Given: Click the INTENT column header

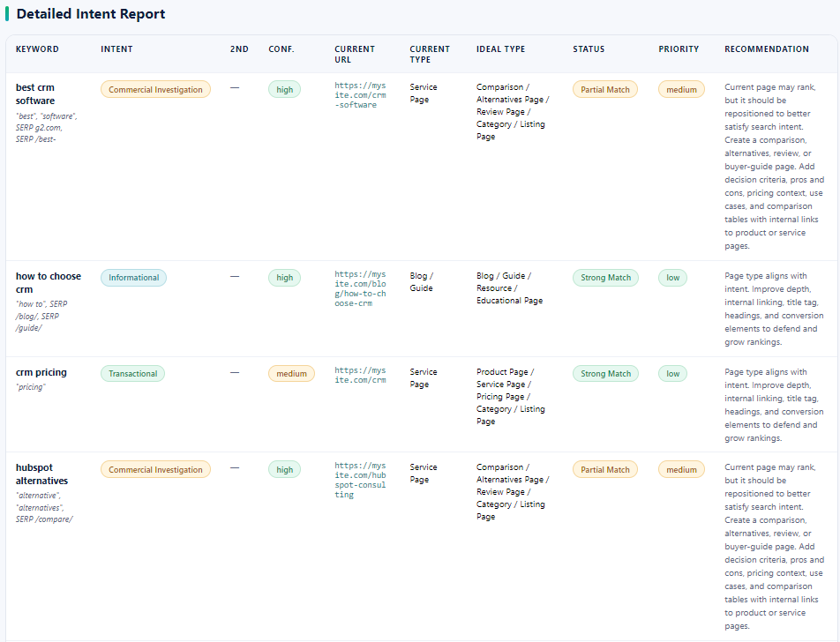Looking at the screenshot, I should [116, 49].
